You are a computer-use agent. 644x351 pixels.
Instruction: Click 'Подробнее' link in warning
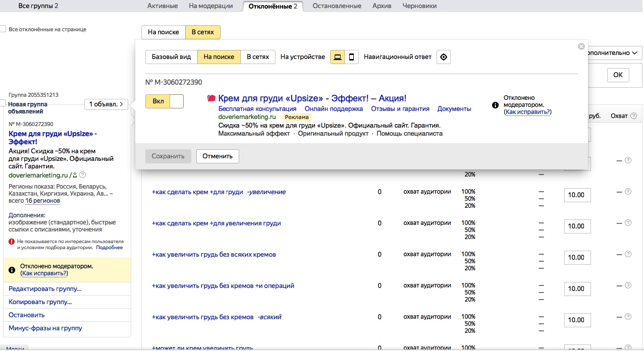pyautogui.click(x=110, y=248)
